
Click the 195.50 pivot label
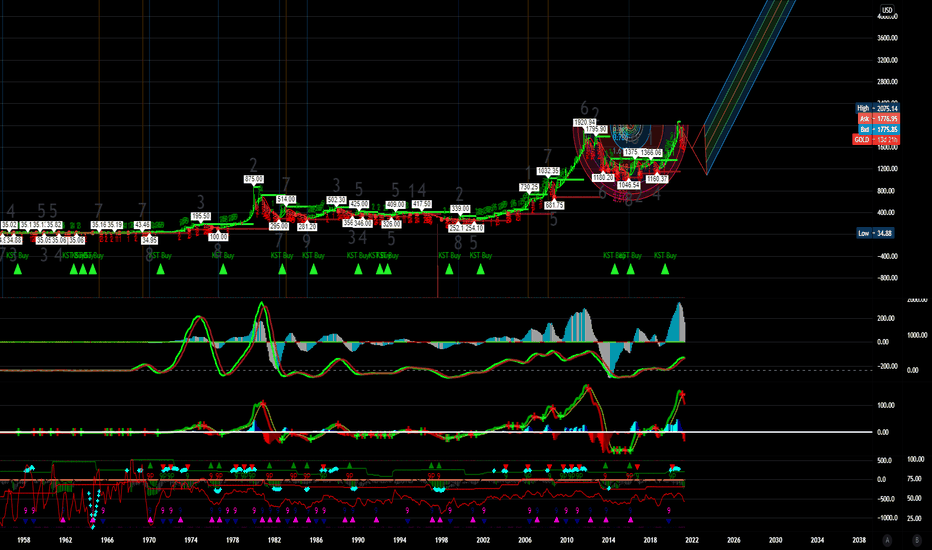pyautogui.click(x=201, y=216)
